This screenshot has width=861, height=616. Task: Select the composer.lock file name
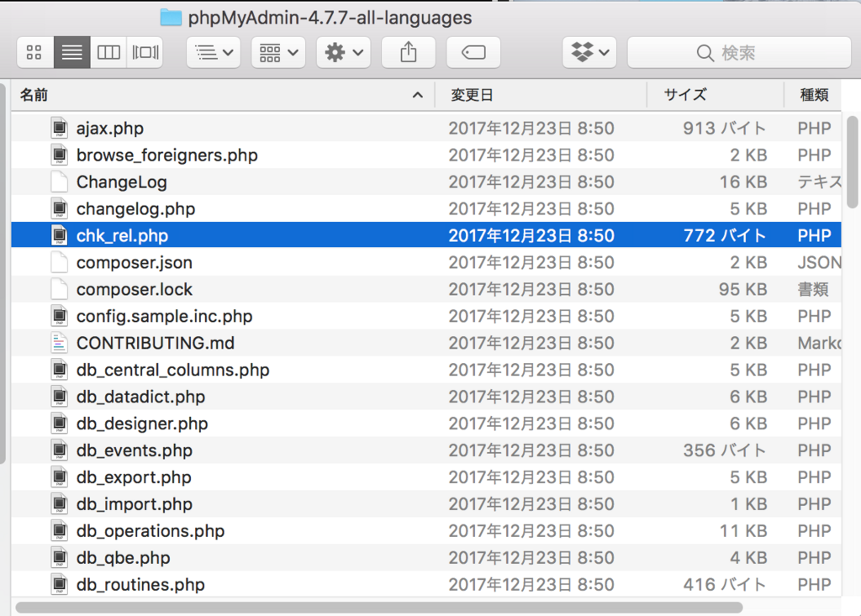[x=134, y=289]
